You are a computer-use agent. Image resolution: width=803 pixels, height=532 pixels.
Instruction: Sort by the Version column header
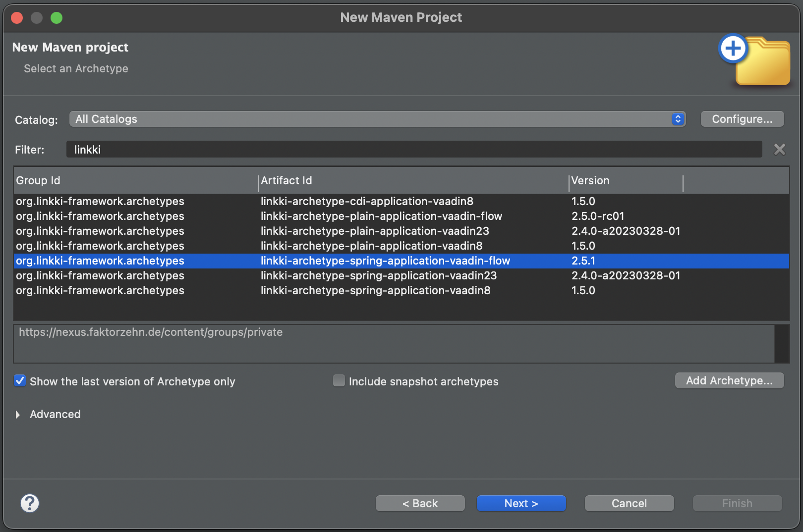point(626,181)
